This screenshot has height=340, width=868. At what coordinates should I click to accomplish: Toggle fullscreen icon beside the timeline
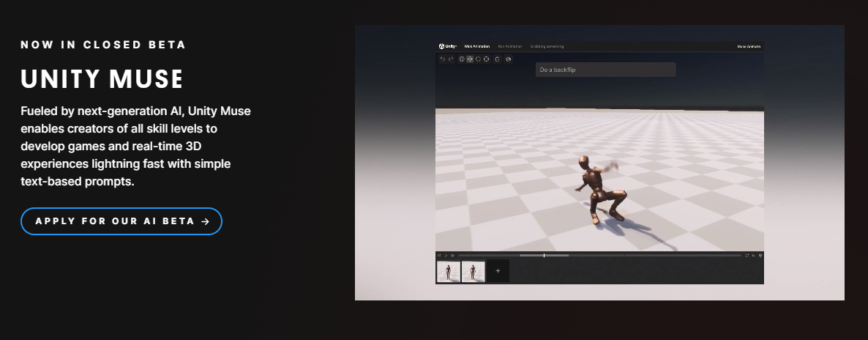coord(747,256)
